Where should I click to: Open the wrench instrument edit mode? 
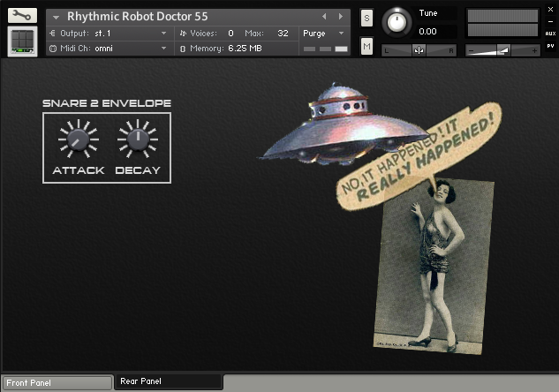[x=22, y=15]
